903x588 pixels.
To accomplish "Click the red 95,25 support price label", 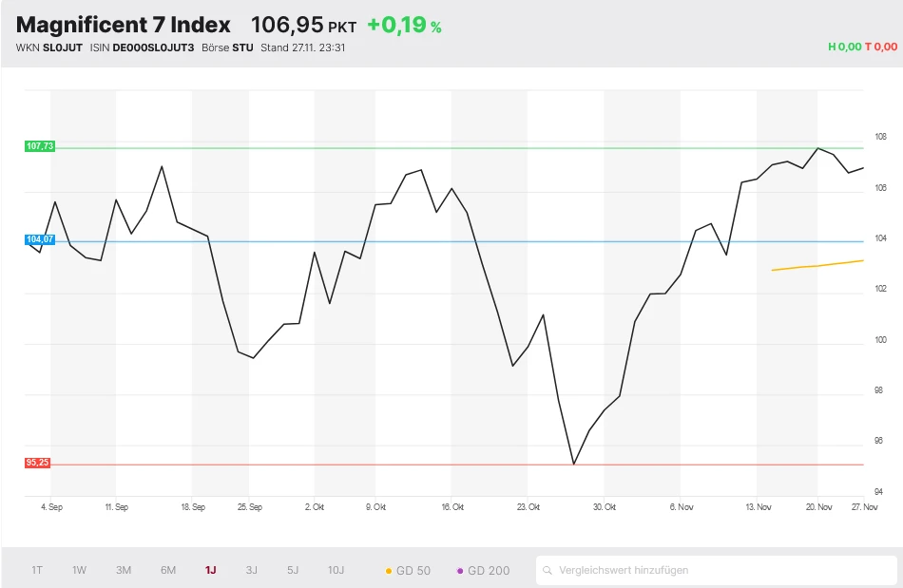I will tap(39, 463).
